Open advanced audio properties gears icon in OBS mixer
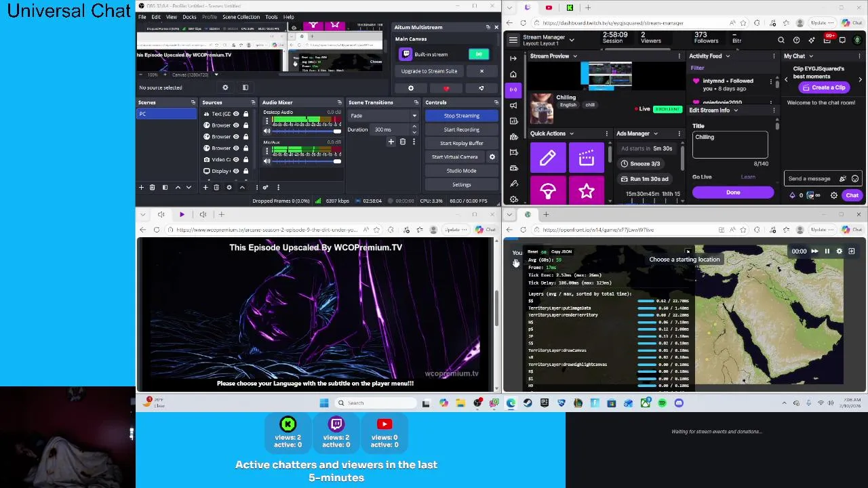This screenshot has height=488, width=868. pos(265,187)
